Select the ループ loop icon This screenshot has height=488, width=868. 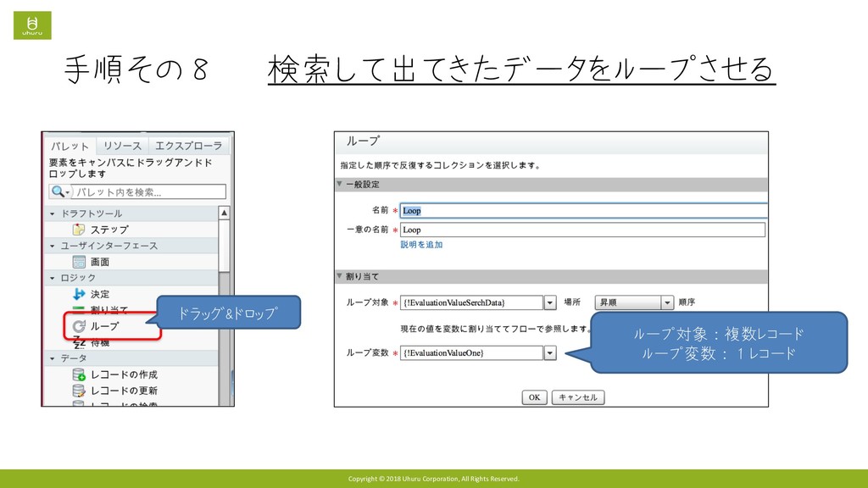pyautogui.click(x=79, y=326)
